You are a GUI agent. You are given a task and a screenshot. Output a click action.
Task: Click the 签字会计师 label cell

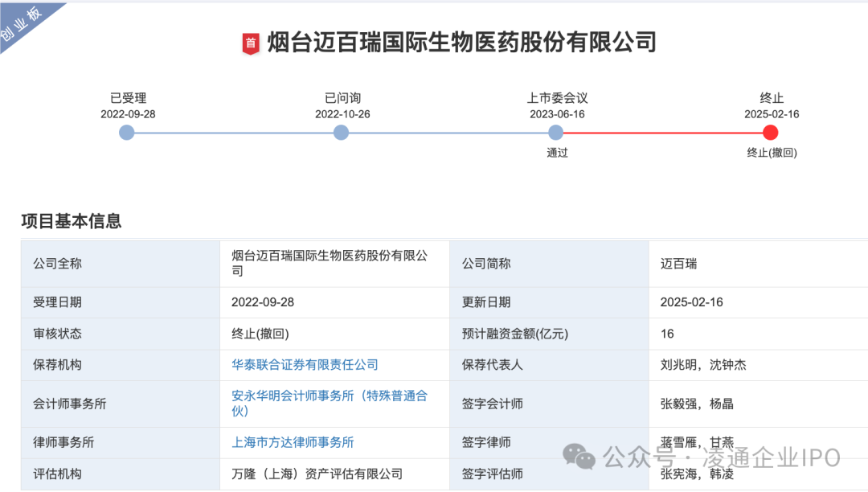point(549,404)
